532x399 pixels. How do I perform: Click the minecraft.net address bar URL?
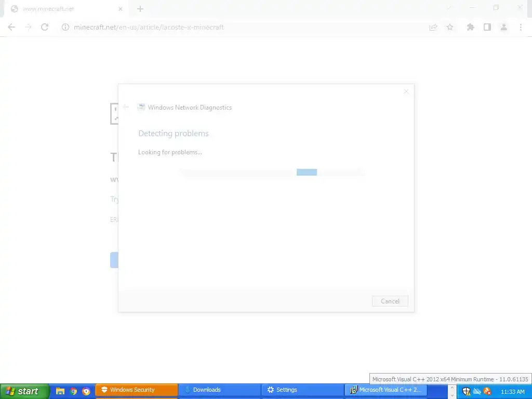pos(149,27)
